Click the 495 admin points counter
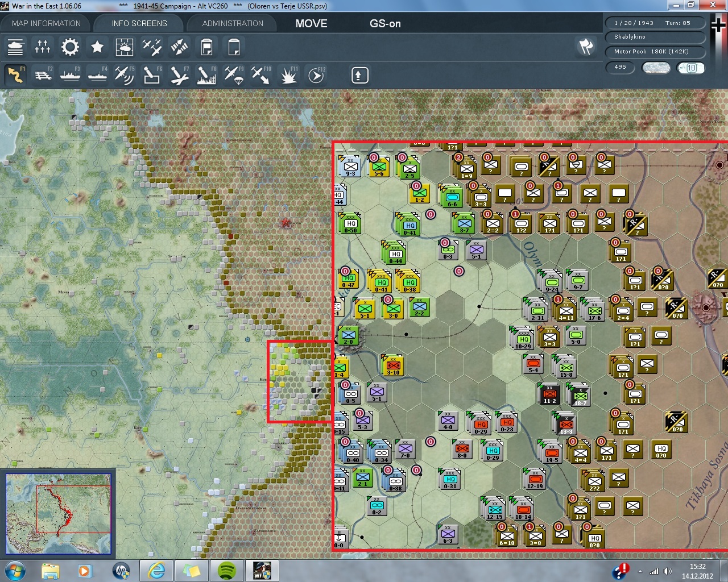Viewport: 728px width, 582px height. pos(621,67)
